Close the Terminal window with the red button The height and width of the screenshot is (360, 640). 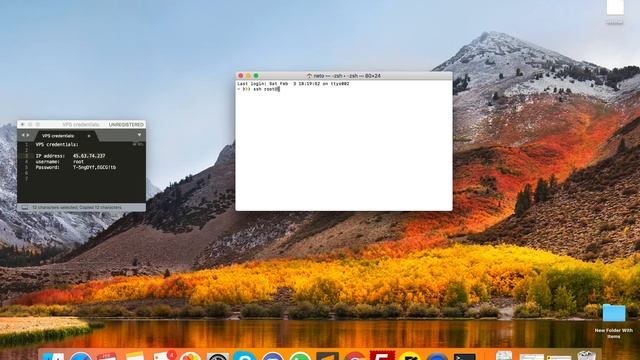(x=241, y=76)
